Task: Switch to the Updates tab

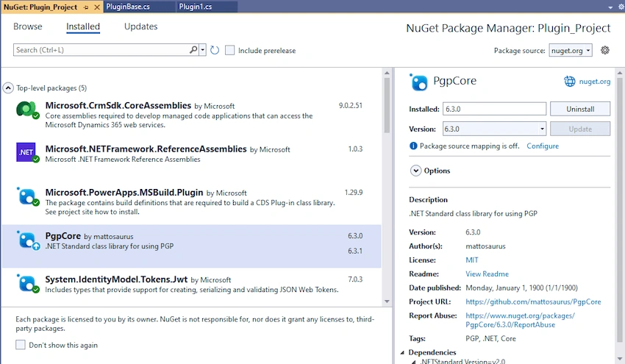Action: pos(140,26)
